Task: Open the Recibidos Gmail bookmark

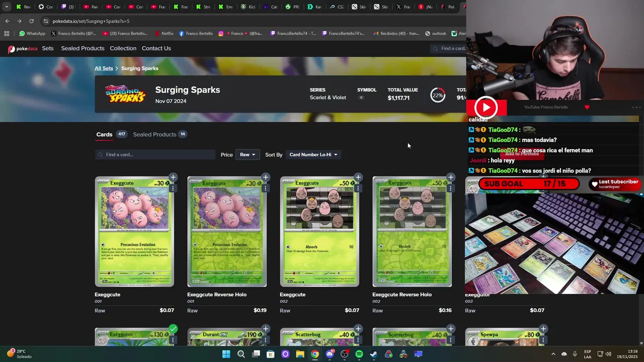Action: 396,34
